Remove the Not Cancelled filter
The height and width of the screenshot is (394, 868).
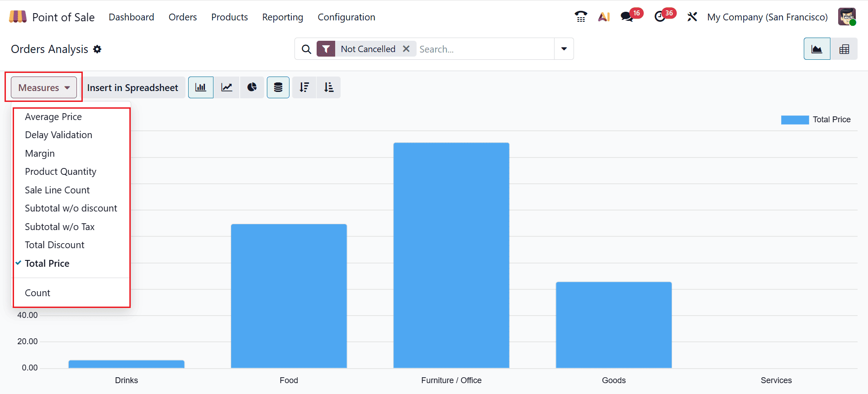pyautogui.click(x=406, y=48)
